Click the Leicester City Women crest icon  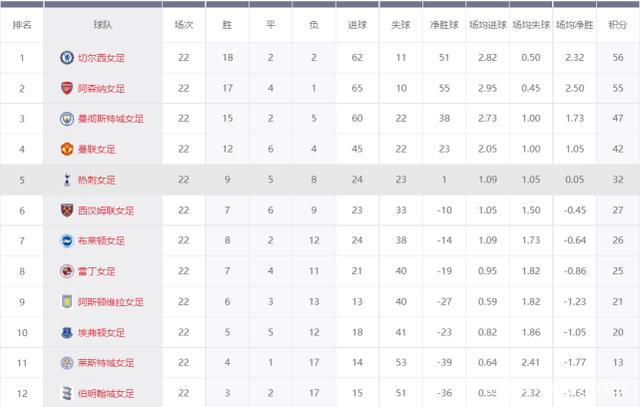coord(67,363)
